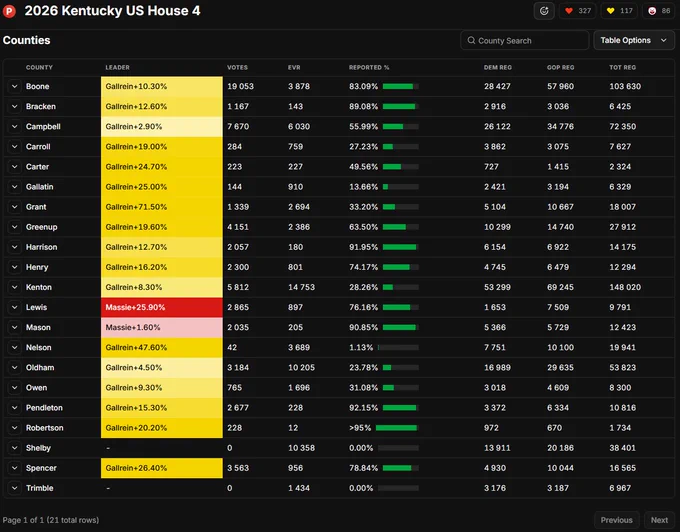Viewport: 680px width, 532px height.
Task: Click the red P logo icon
Action: pos(9,11)
